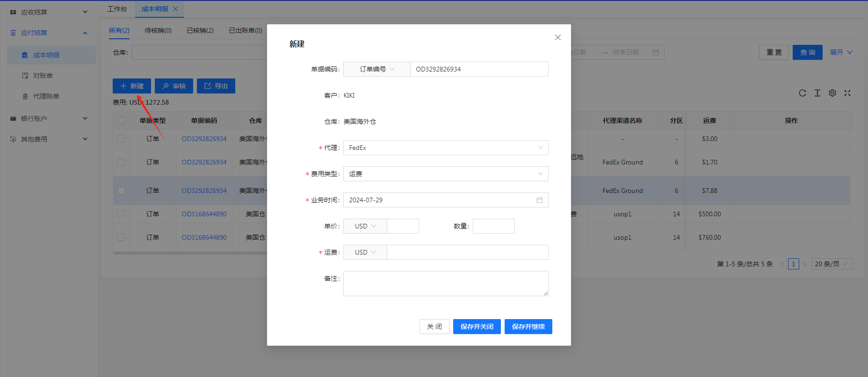This screenshot has height=377, width=868.
Task: Toggle the select-all checkbox in table header
Action: tap(121, 121)
